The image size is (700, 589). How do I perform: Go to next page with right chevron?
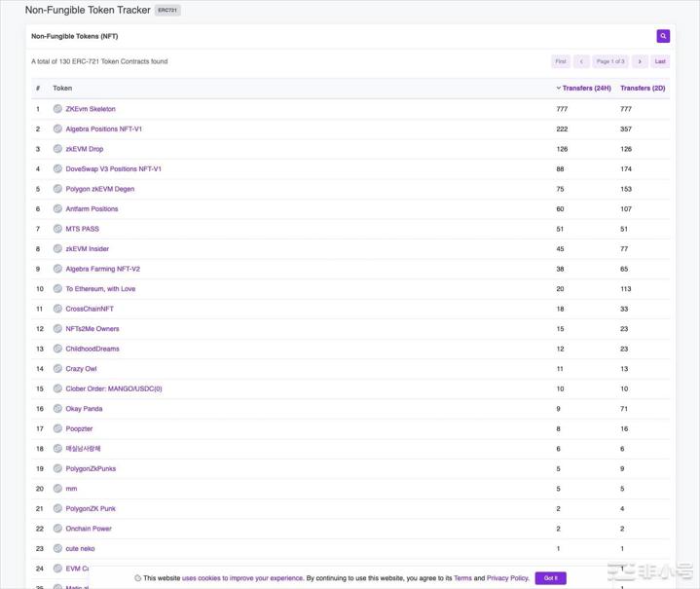[x=640, y=61]
